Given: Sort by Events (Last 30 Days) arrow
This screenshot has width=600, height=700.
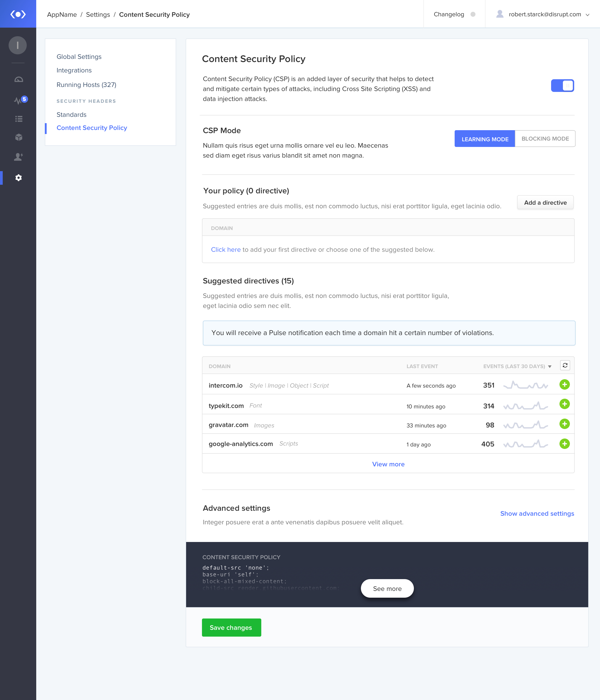Looking at the screenshot, I should click(550, 367).
